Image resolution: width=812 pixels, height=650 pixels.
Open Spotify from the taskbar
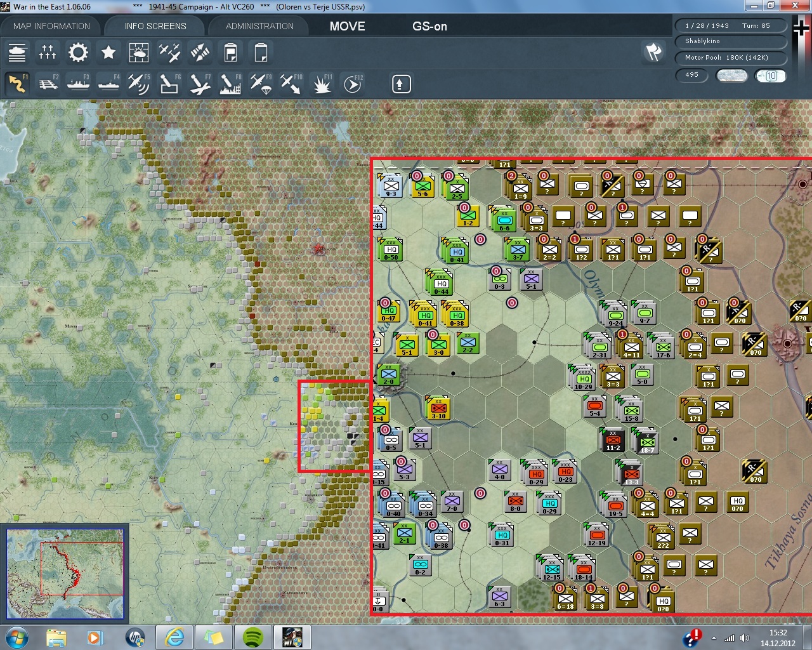coord(253,637)
